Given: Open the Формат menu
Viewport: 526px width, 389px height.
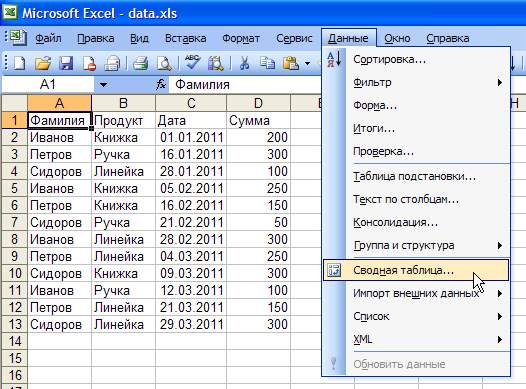Looking at the screenshot, I should 241,38.
